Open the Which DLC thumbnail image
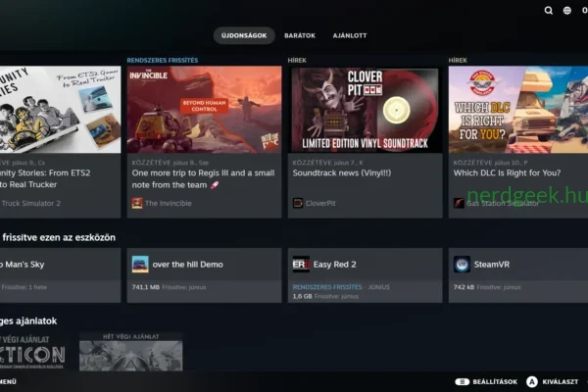588x392 pixels. tap(518, 109)
